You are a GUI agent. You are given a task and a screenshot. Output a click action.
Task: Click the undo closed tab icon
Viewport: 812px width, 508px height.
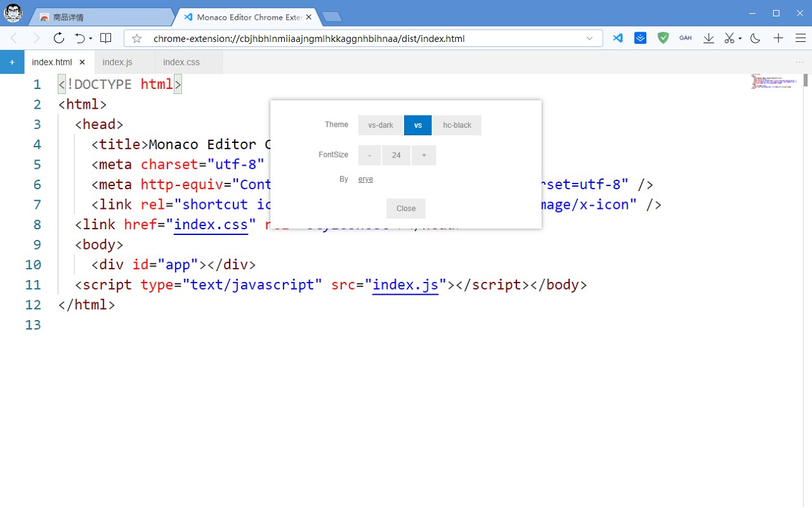click(x=80, y=38)
